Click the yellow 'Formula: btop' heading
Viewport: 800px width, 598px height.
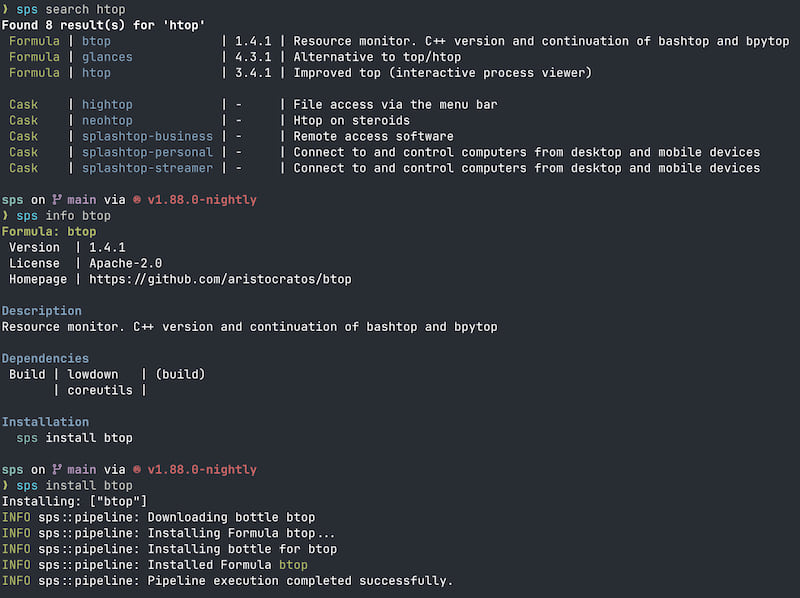point(49,232)
